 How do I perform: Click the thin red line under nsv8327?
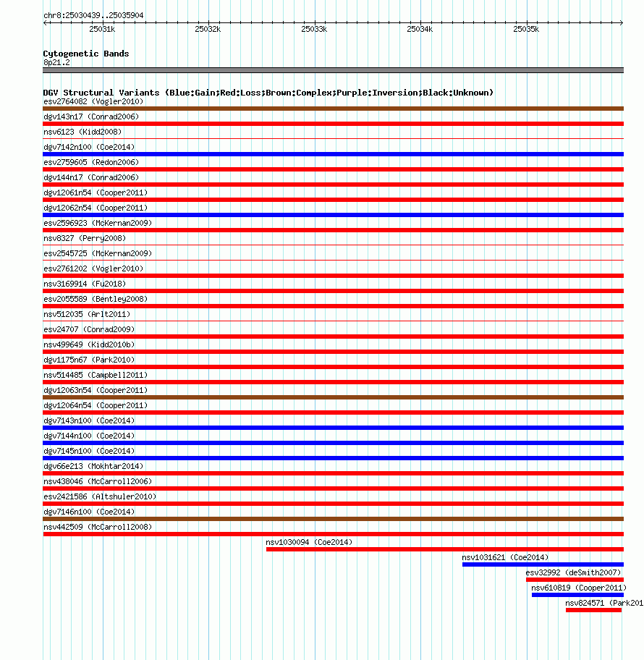coord(333,245)
